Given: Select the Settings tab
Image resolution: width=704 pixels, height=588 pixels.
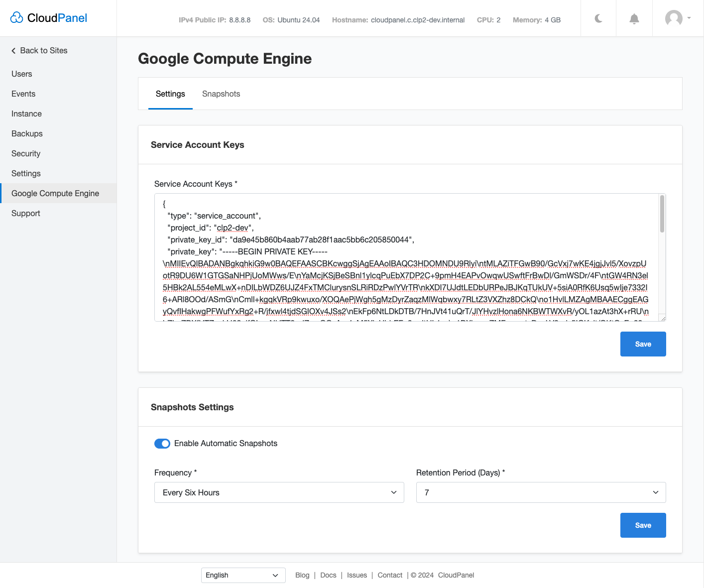Looking at the screenshot, I should [170, 94].
